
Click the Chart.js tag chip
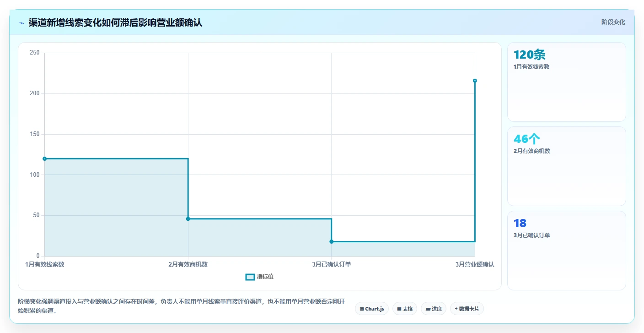pyautogui.click(x=372, y=309)
